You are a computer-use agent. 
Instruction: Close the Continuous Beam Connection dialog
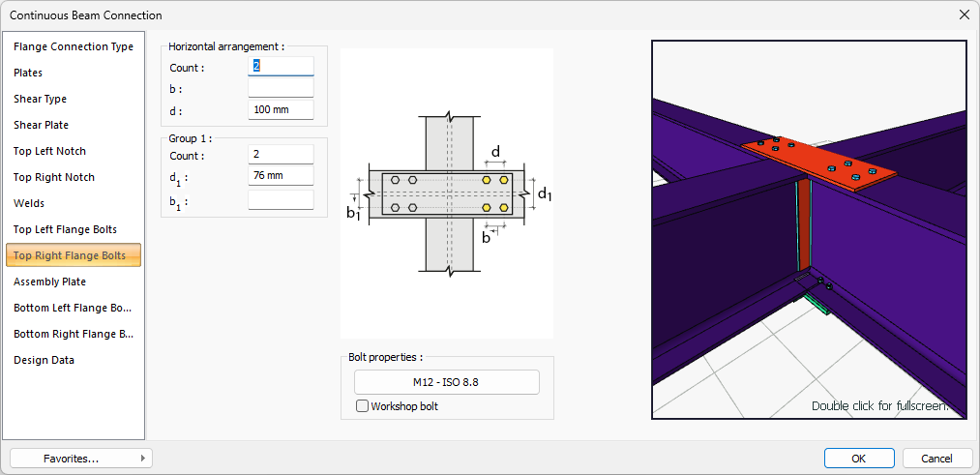(x=964, y=15)
